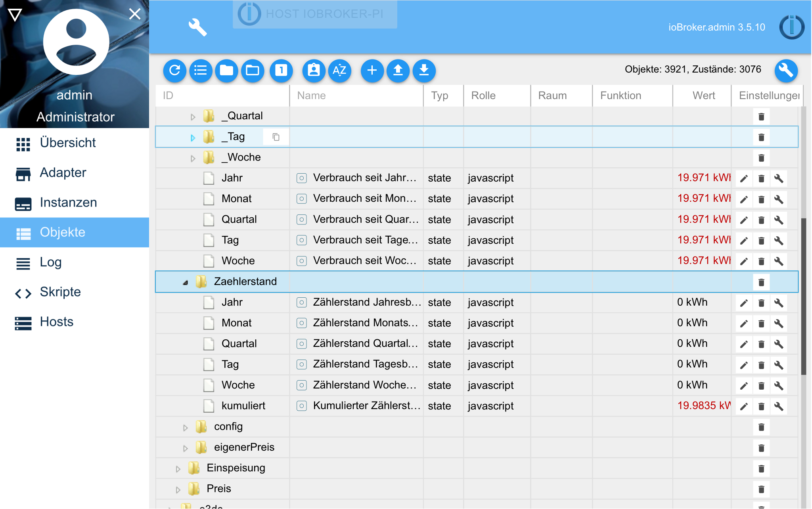Open the Raum column filter

point(561,96)
